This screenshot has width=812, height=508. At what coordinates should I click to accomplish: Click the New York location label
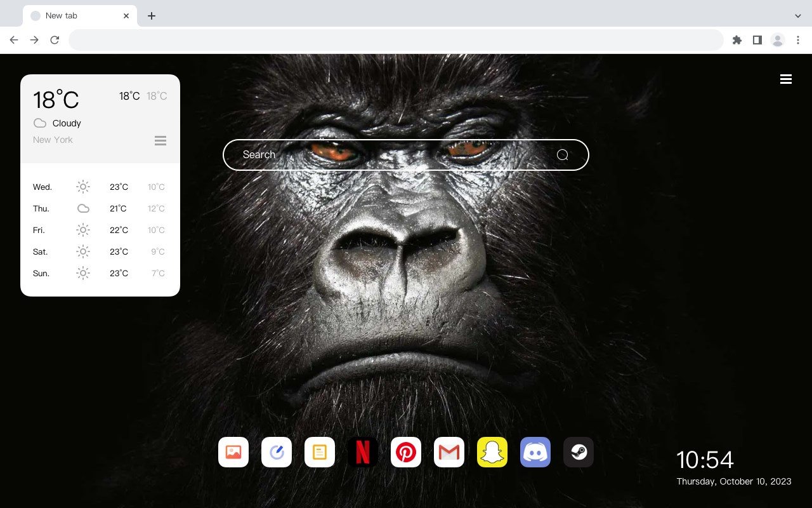tap(53, 140)
